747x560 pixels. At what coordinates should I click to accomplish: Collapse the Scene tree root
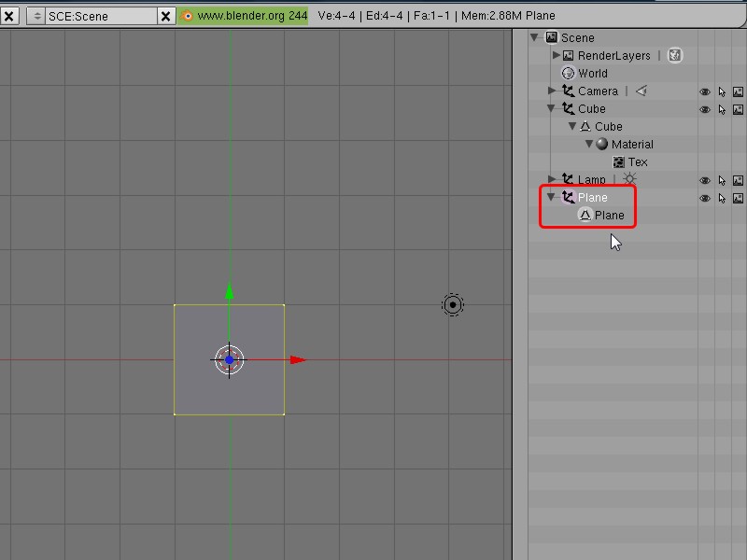[x=534, y=37]
